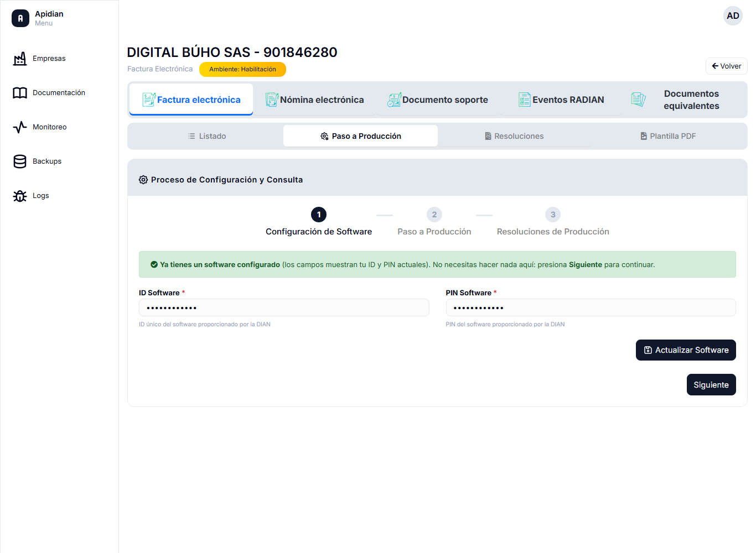Screen dimensions: 756x553
Task: Open the Resoluciones sub-tab
Action: tap(514, 136)
